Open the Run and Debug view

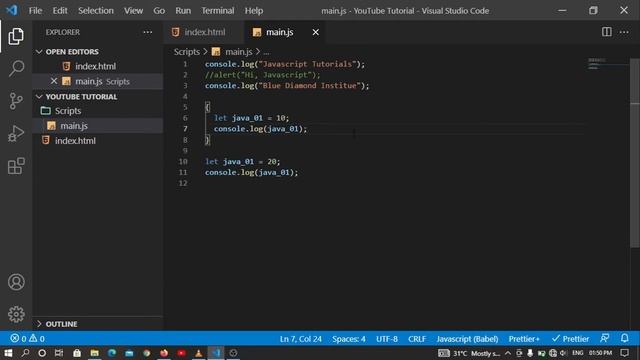[16, 133]
